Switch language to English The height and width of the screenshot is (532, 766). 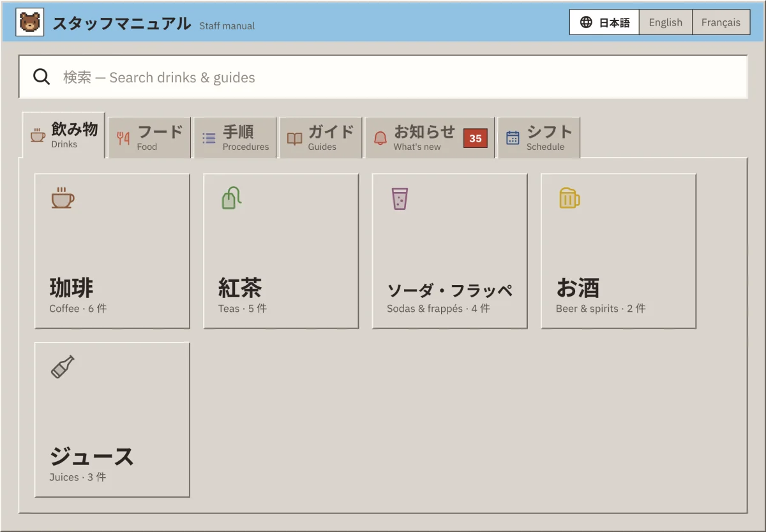point(665,22)
